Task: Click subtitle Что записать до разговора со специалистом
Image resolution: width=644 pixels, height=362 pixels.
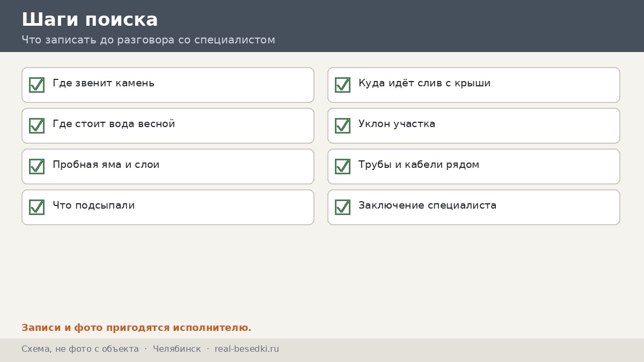Action: (x=148, y=40)
